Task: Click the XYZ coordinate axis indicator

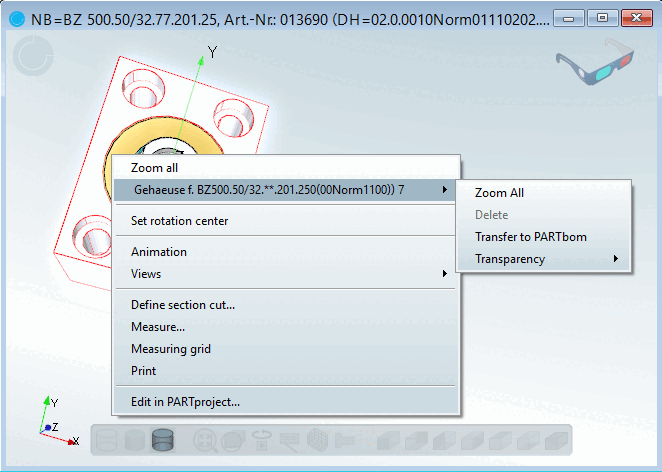Action: (x=59, y=421)
